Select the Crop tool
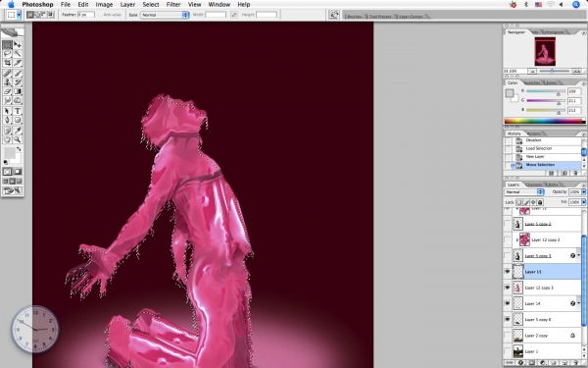The height and width of the screenshot is (368, 588). 7,63
